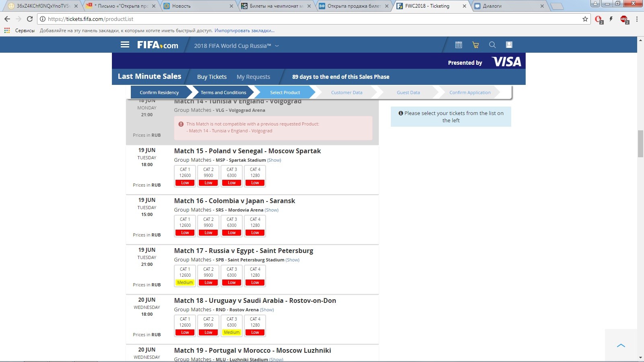
Task: Go forward with the browser forward arrow
Action: [18, 19]
